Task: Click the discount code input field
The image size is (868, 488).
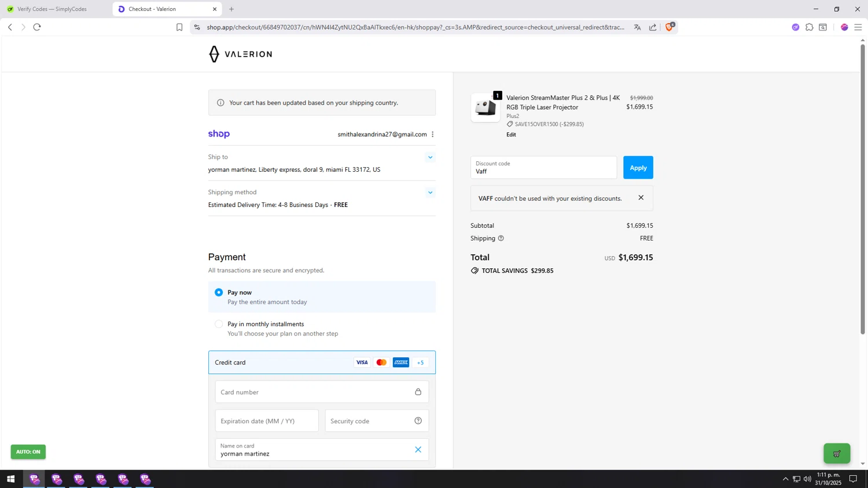Action: (x=544, y=168)
